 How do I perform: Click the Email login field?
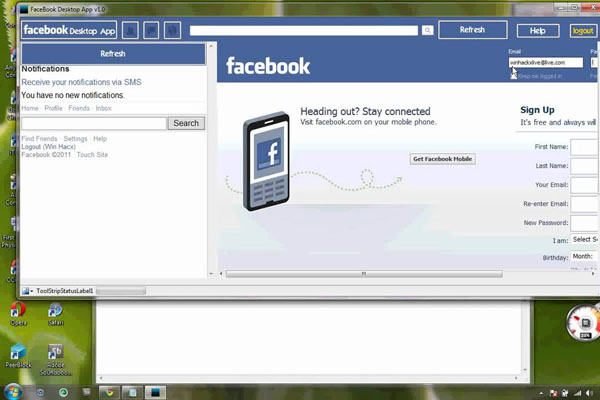click(x=546, y=62)
